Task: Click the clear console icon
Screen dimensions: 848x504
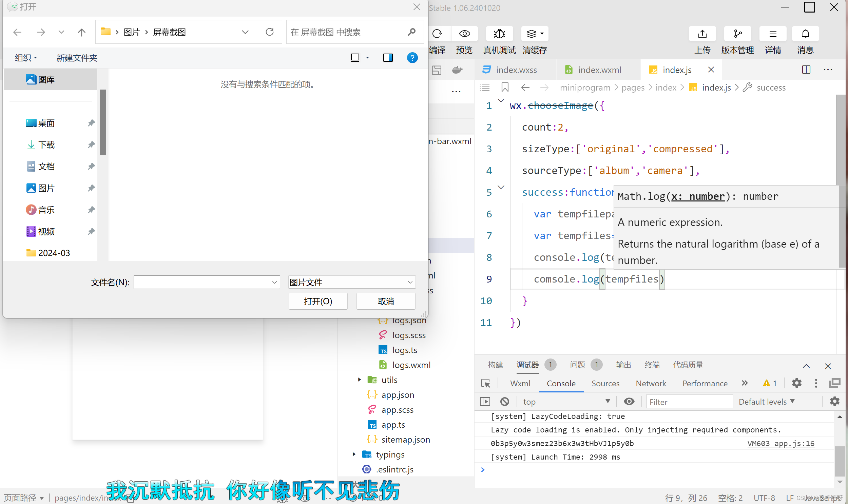Action: tap(504, 402)
